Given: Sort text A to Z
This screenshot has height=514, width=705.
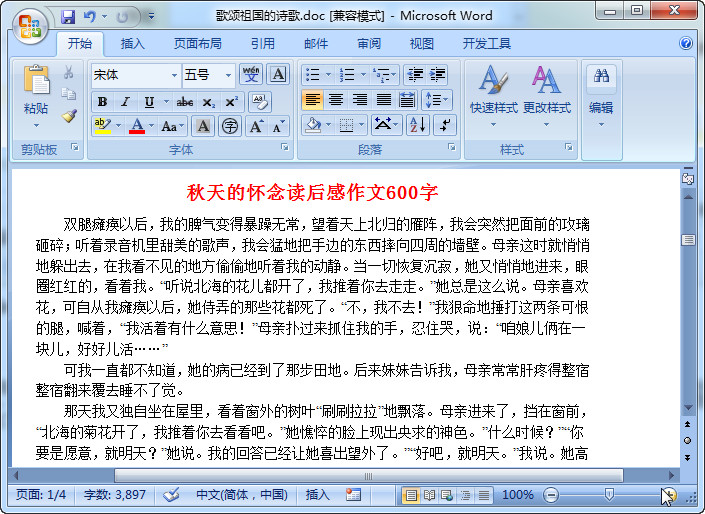Looking at the screenshot, I should coord(418,125).
